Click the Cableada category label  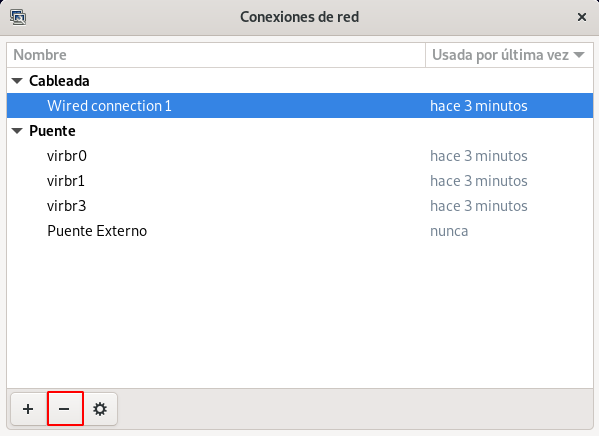tap(59, 81)
